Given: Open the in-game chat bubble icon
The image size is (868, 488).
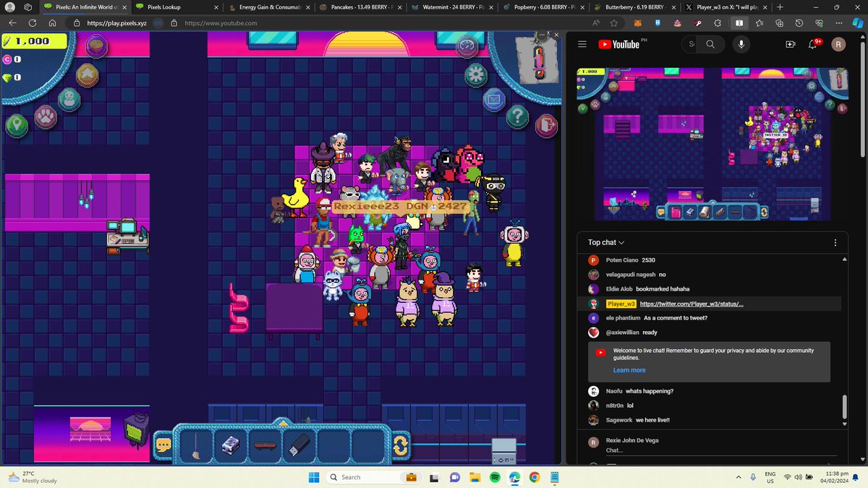Looking at the screenshot, I should pyautogui.click(x=164, y=446).
